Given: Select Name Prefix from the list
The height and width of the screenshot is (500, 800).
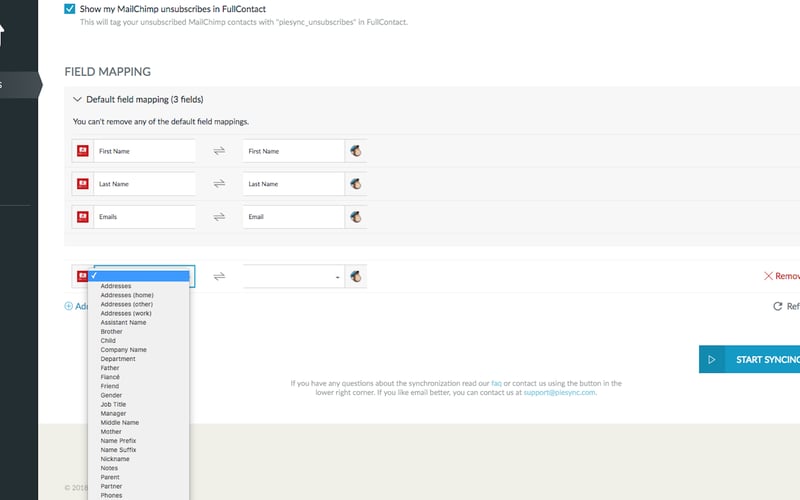Looking at the screenshot, I should 118,441.
